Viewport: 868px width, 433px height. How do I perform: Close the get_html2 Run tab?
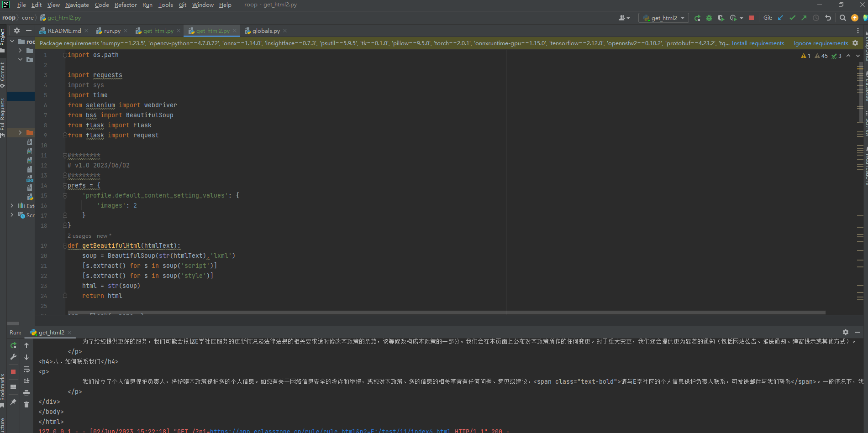(69, 333)
